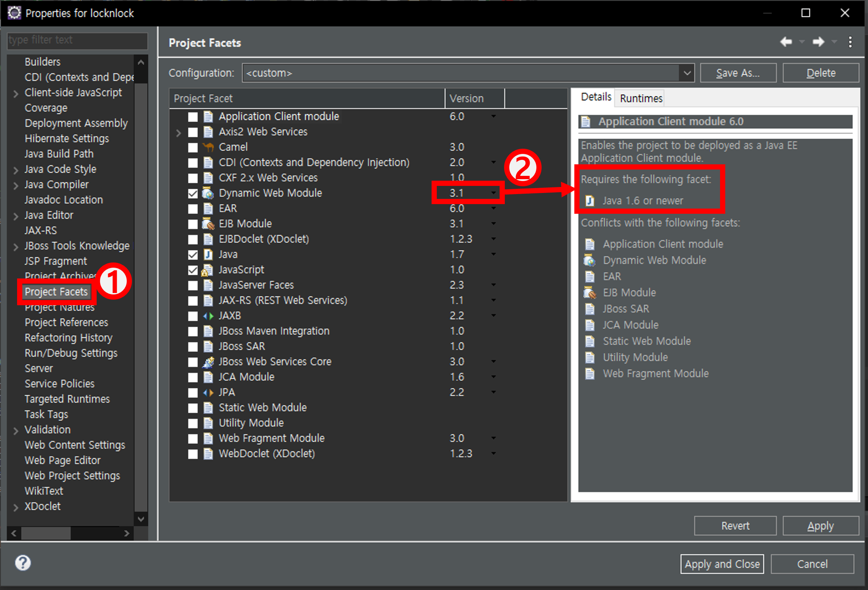
Task: Expand the Axis2 Web Services facet
Action: (178, 132)
